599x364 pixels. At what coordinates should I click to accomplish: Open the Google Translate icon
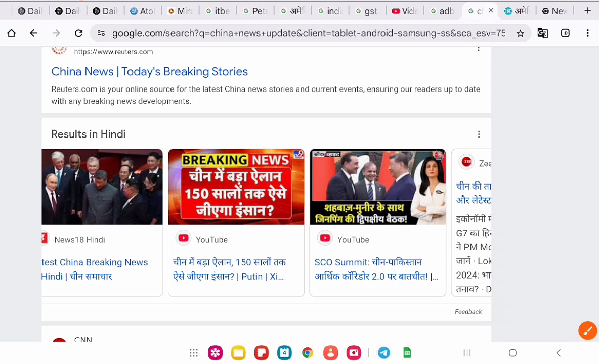point(542,33)
